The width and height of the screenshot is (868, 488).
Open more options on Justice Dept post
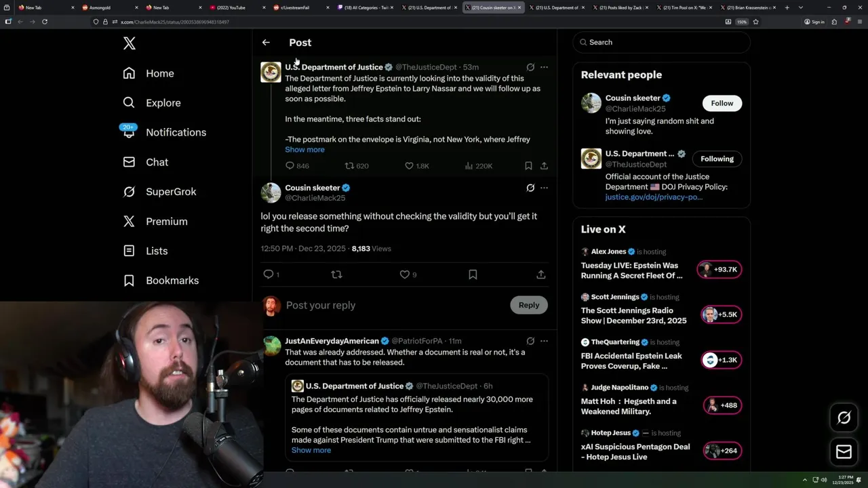(x=544, y=67)
